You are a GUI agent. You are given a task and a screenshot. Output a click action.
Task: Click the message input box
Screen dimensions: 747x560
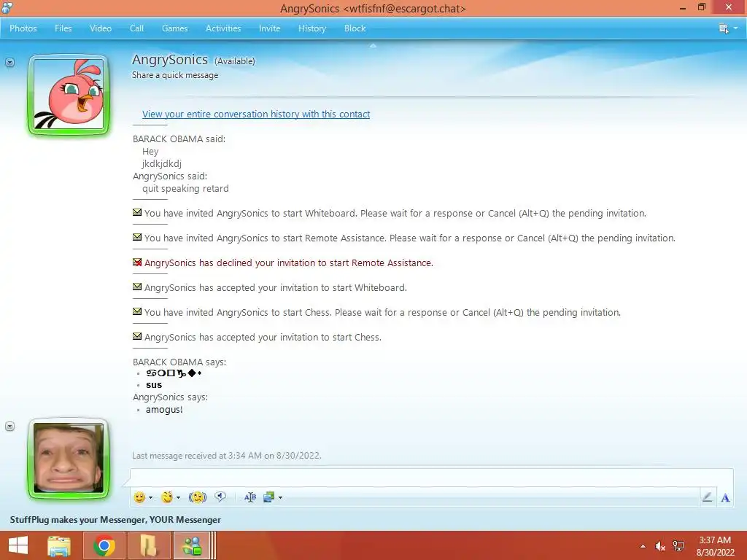tap(431, 478)
